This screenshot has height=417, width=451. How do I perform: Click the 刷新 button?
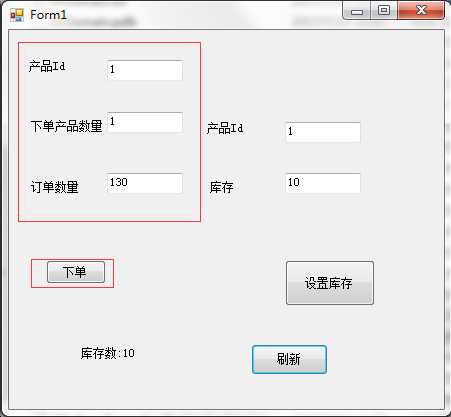289,359
